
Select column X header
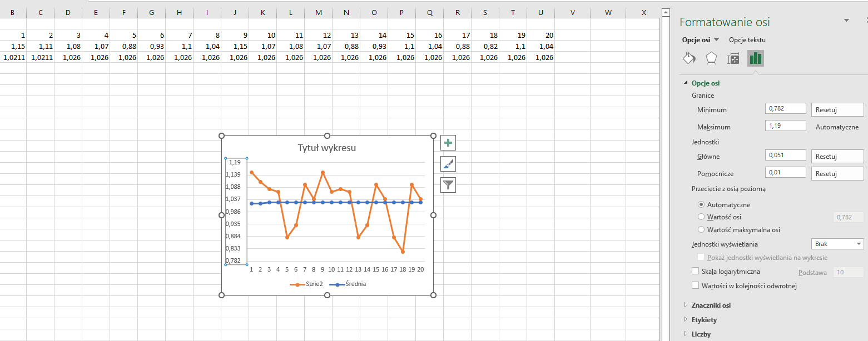coord(644,13)
